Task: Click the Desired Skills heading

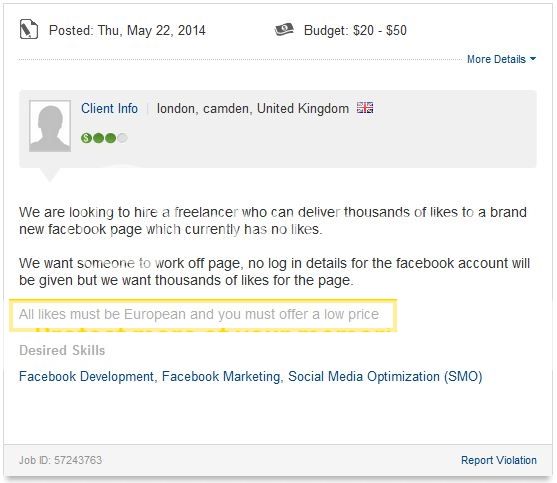Action: tap(62, 350)
